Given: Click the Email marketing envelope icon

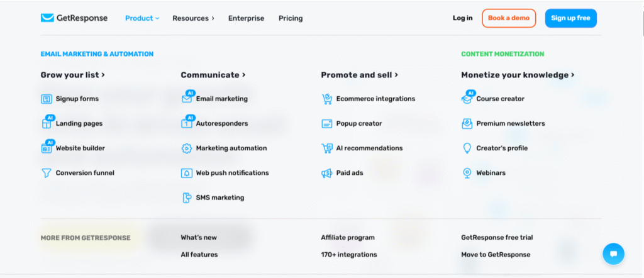Looking at the screenshot, I should tap(187, 98).
